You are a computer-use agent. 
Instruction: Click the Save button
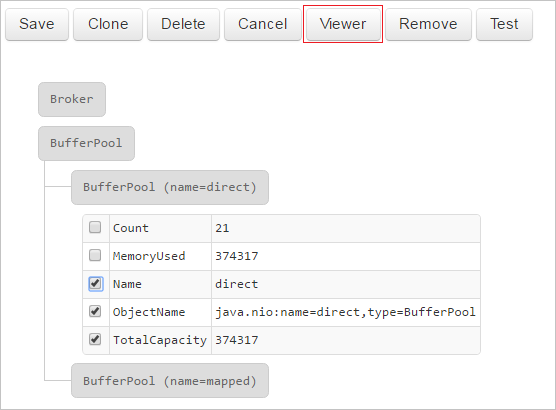pyautogui.click(x=37, y=24)
